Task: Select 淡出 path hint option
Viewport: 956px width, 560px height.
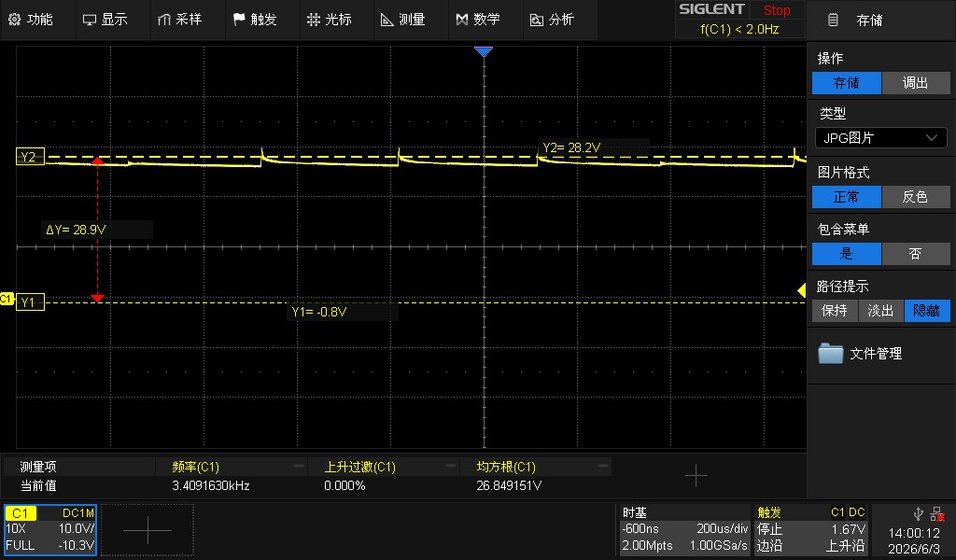Action: (880, 311)
